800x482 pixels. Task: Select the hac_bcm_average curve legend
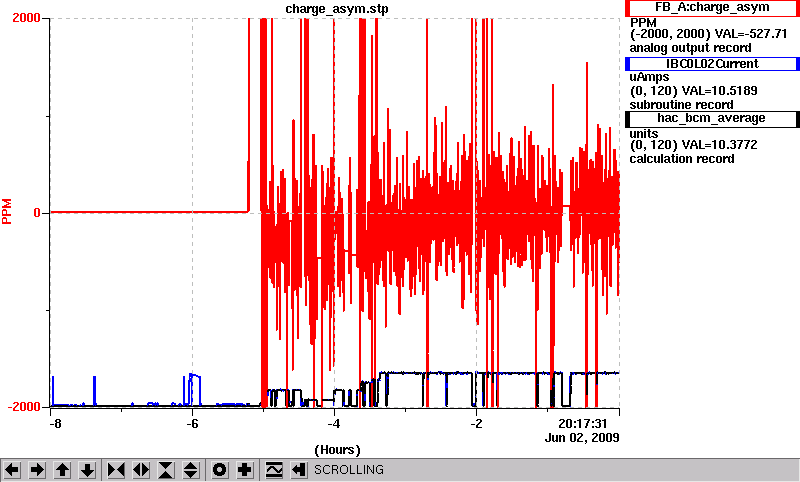(712, 118)
